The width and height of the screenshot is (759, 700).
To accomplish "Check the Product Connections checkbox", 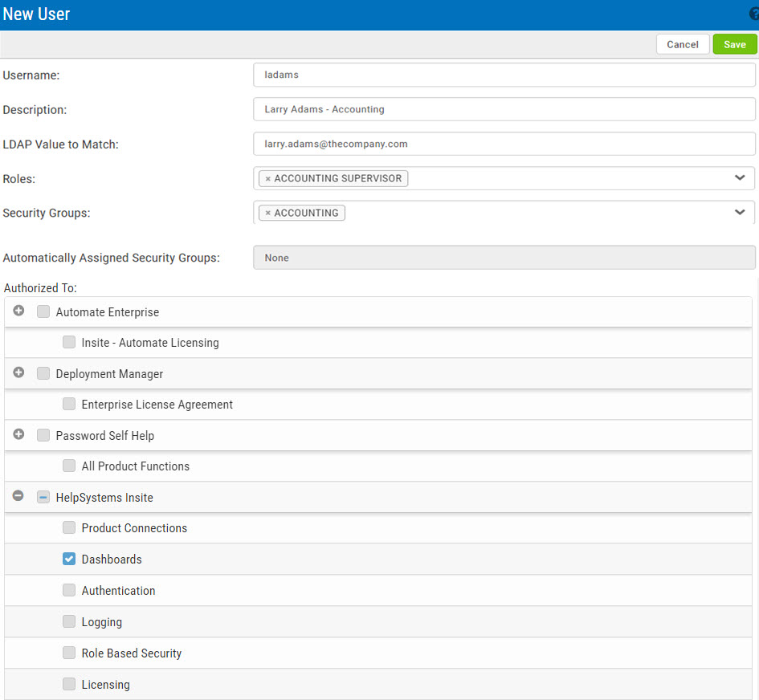I will click(x=69, y=527).
